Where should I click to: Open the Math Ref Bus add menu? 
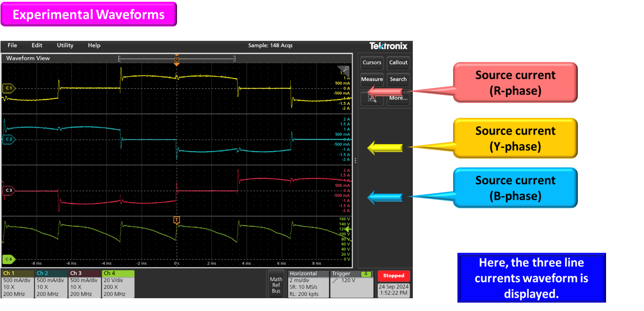276,285
